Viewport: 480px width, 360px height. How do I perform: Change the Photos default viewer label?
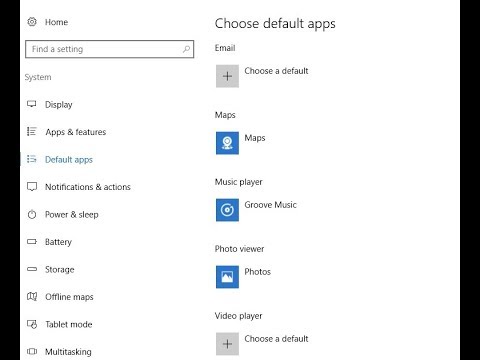258,272
